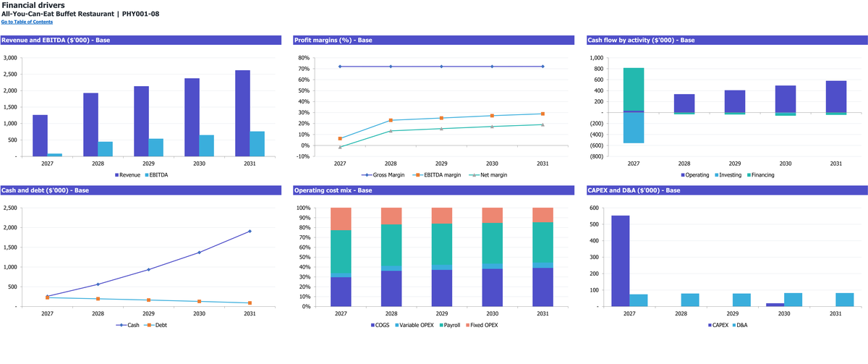Select the Revenue legend entry

pos(127,175)
